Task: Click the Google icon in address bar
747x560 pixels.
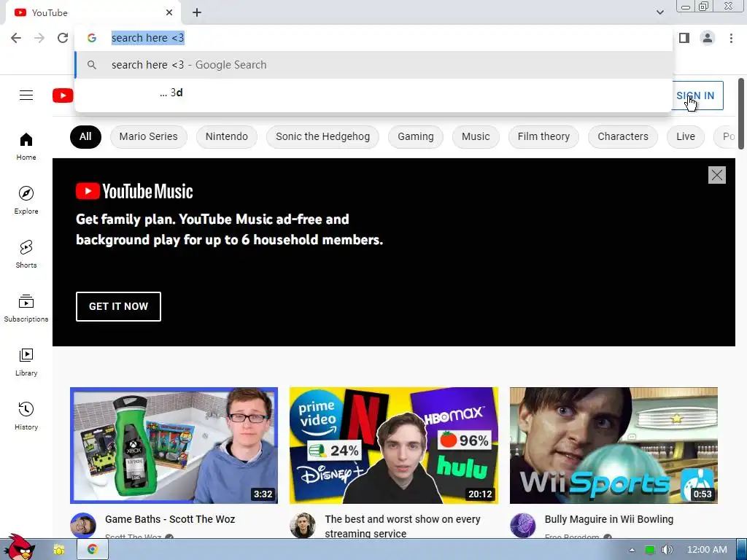Action: pos(92,38)
